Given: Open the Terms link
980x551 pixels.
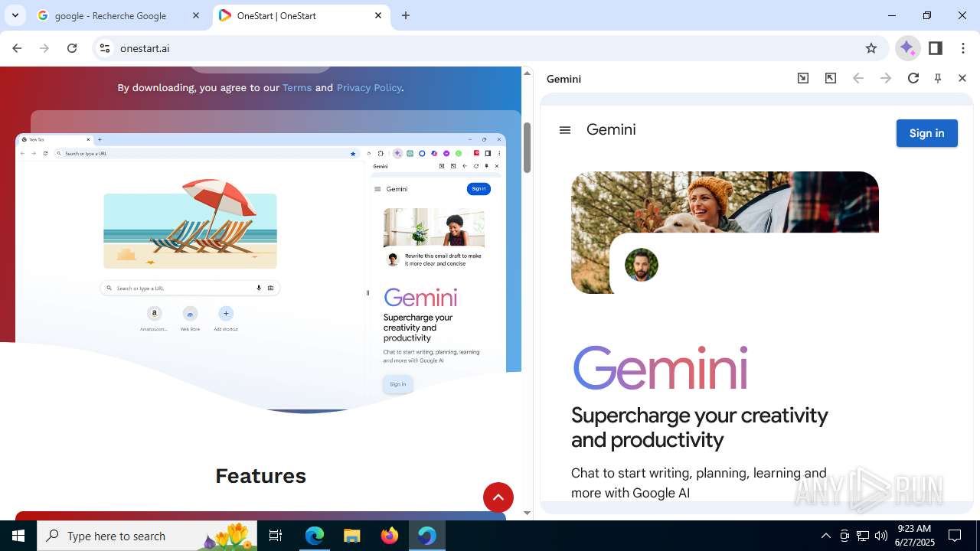Looking at the screenshot, I should pyautogui.click(x=297, y=87).
